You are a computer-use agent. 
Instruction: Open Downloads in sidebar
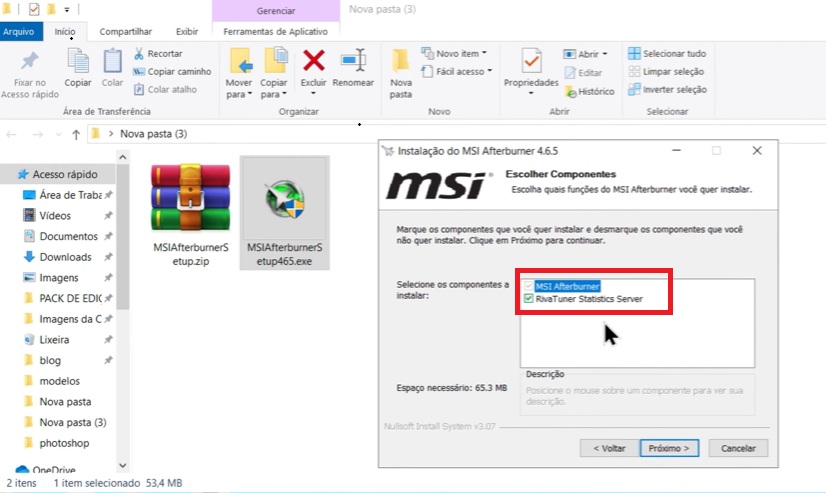click(x=65, y=257)
